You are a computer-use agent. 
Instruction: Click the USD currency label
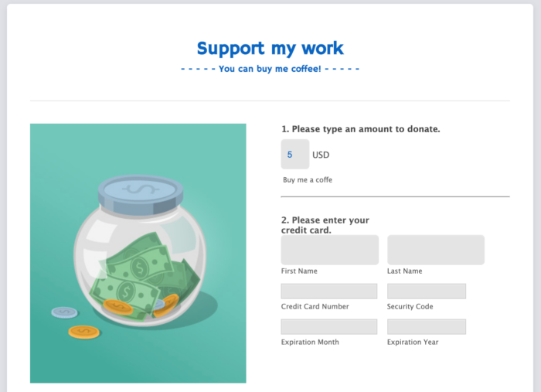pos(321,155)
